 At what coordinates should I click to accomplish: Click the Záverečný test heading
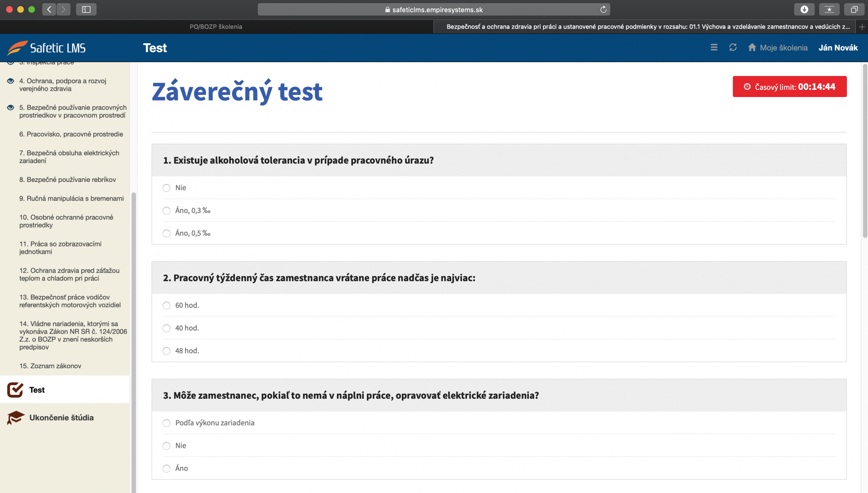237,91
